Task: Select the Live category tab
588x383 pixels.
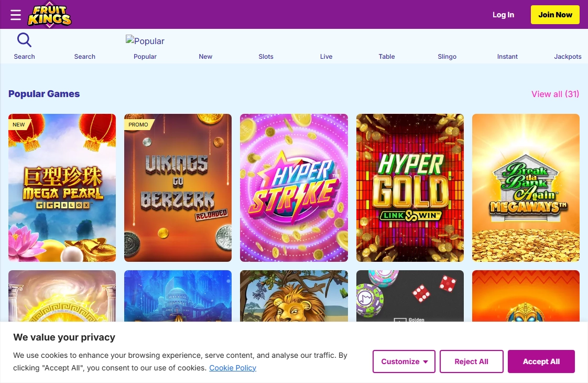Action: pos(326,56)
